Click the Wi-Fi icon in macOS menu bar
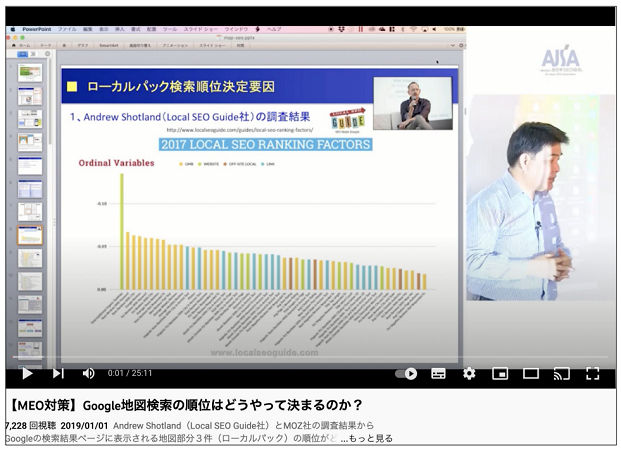The image size is (621, 450). pos(413,29)
